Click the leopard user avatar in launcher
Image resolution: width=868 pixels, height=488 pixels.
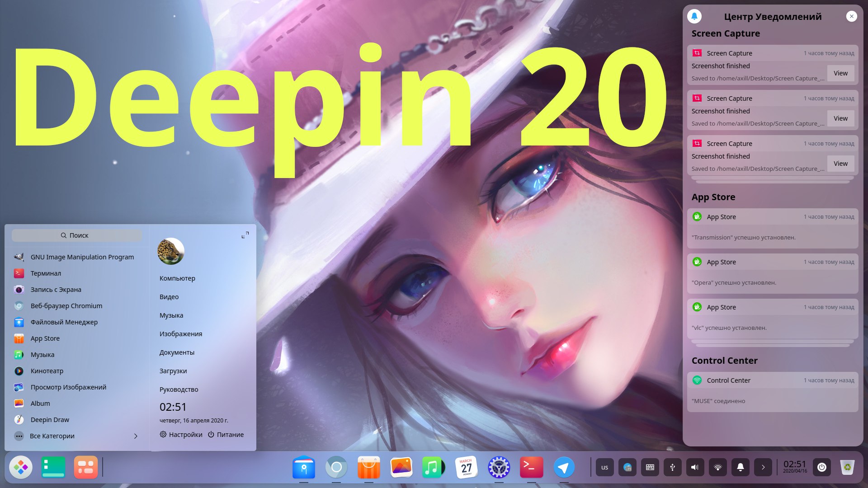171,251
